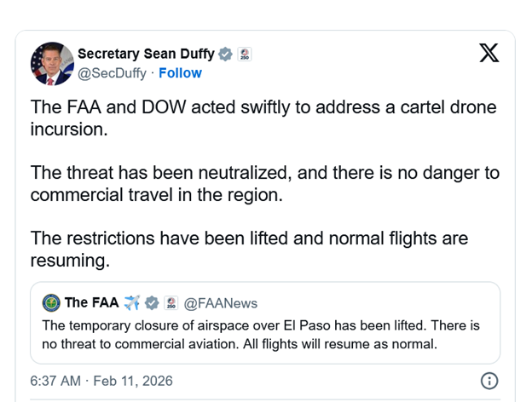
Task: Open the Twitter info icon near the timestamp
Action: click(x=489, y=380)
